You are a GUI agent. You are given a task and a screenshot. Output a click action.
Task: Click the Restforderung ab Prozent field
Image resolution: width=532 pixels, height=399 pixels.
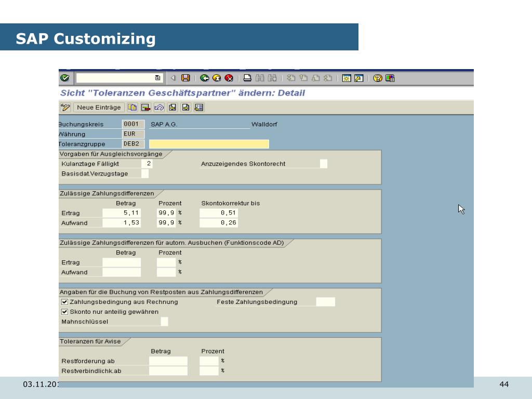(x=209, y=361)
